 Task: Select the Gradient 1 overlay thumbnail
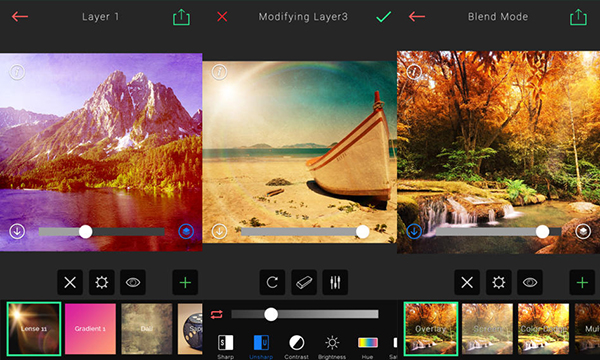(x=90, y=329)
